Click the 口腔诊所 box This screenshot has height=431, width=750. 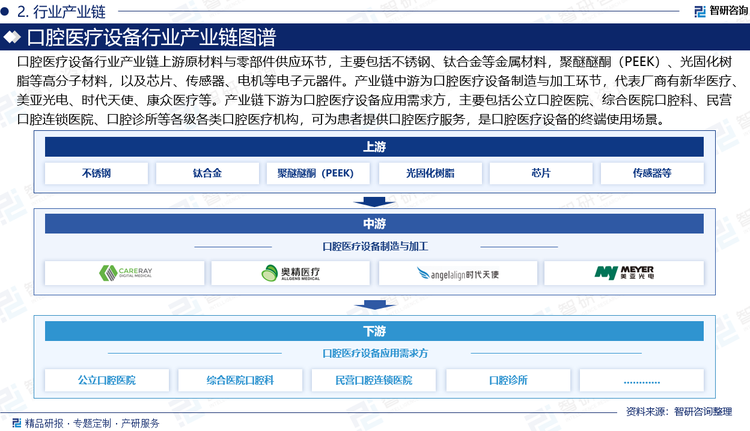click(508, 380)
